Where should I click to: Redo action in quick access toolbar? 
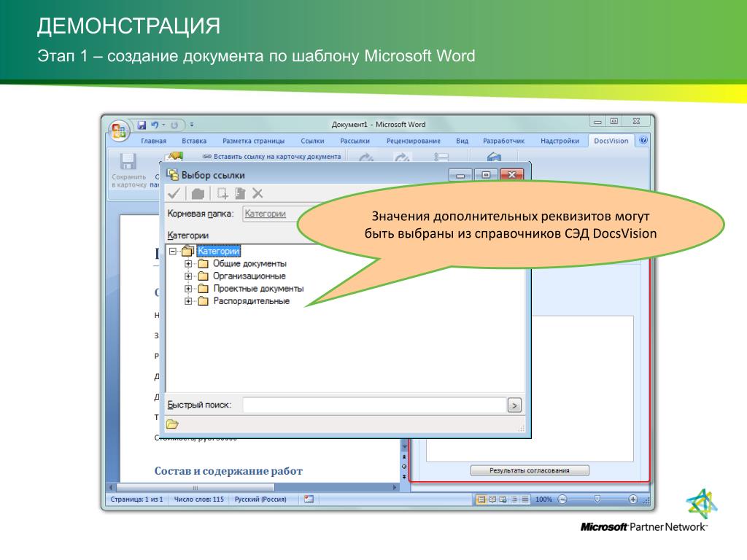coord(174,125)
